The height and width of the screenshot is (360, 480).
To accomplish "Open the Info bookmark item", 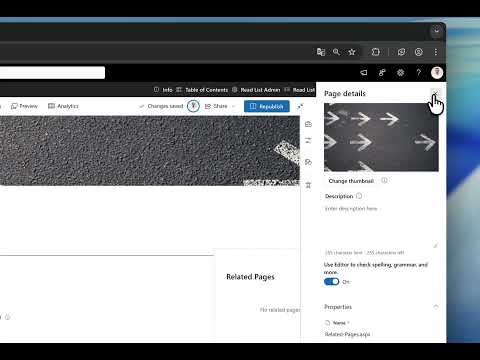I will 163,90.
